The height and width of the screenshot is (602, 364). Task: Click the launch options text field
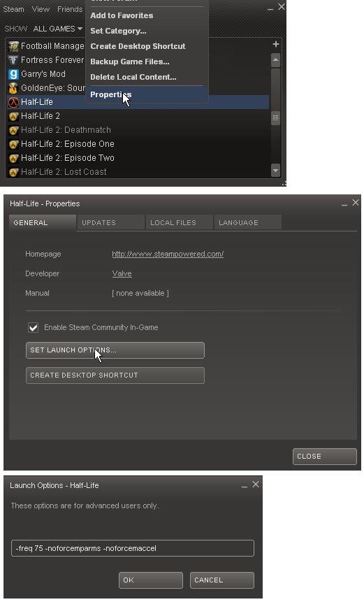133,548
